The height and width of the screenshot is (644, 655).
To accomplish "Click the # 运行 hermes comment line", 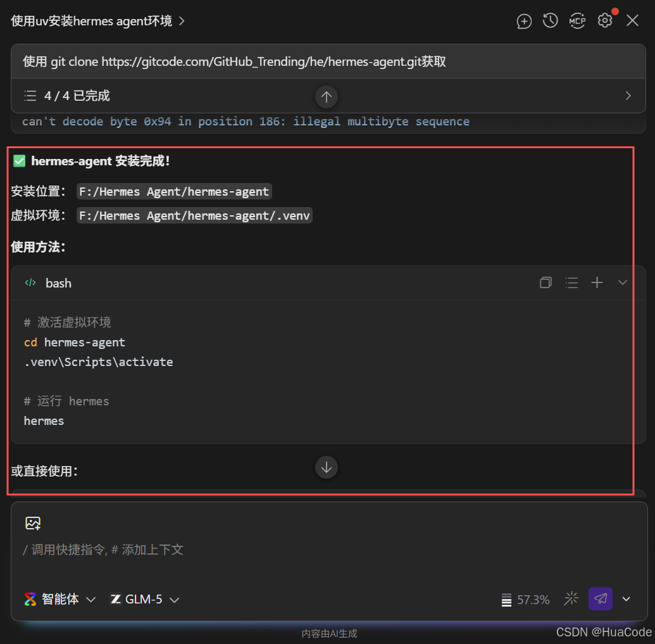I will 66,401.
